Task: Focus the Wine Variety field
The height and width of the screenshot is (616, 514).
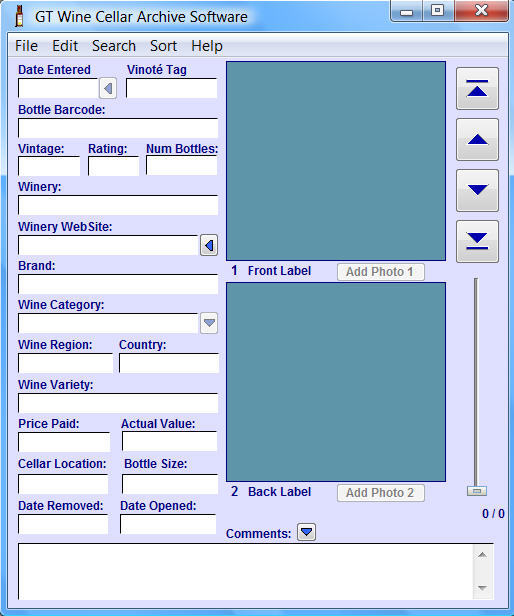Action: [x=118, y=403]
